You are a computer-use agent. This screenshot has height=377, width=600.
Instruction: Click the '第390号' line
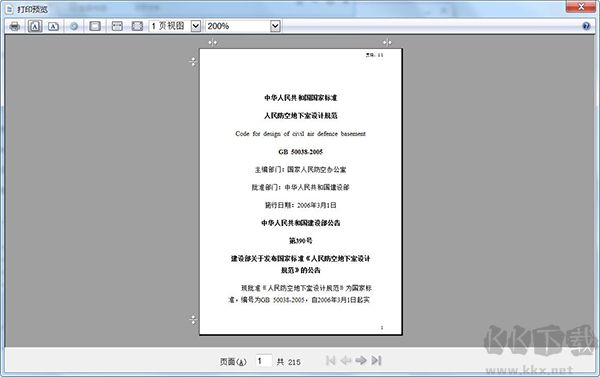coord(300,241)
